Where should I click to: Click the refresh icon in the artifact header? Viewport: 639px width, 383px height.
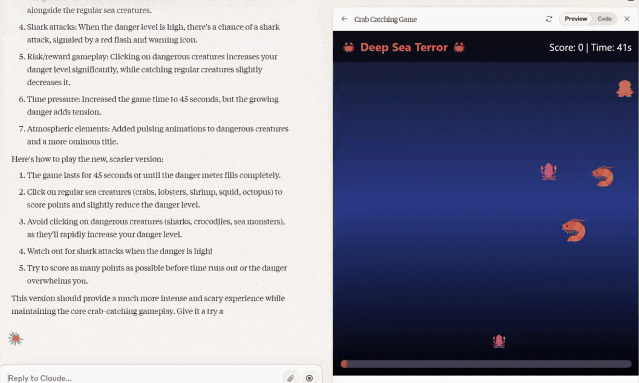tap(549, 19)
